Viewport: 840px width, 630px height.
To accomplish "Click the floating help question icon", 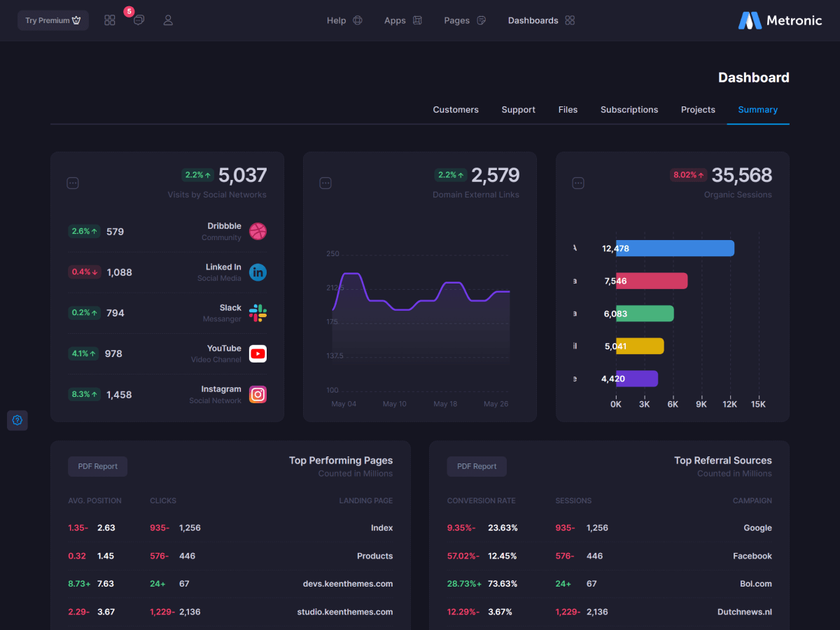I will (x=17, y=420).
